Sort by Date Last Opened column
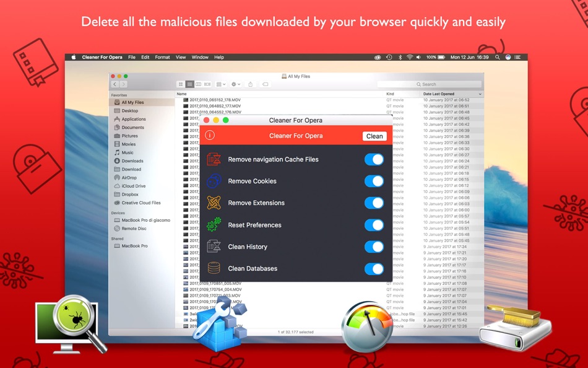The image size is (588, 368). (x=452, y=94)
